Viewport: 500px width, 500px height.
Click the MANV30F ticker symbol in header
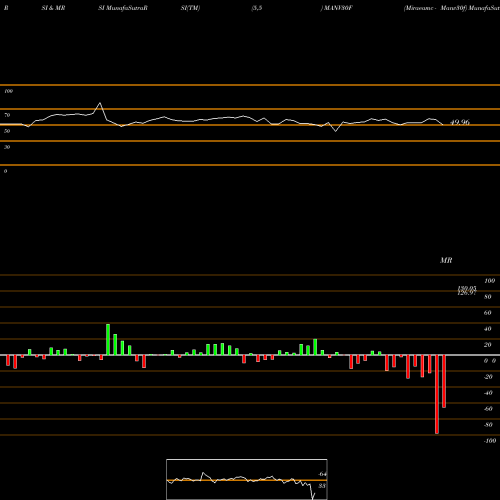click(337, 8)
